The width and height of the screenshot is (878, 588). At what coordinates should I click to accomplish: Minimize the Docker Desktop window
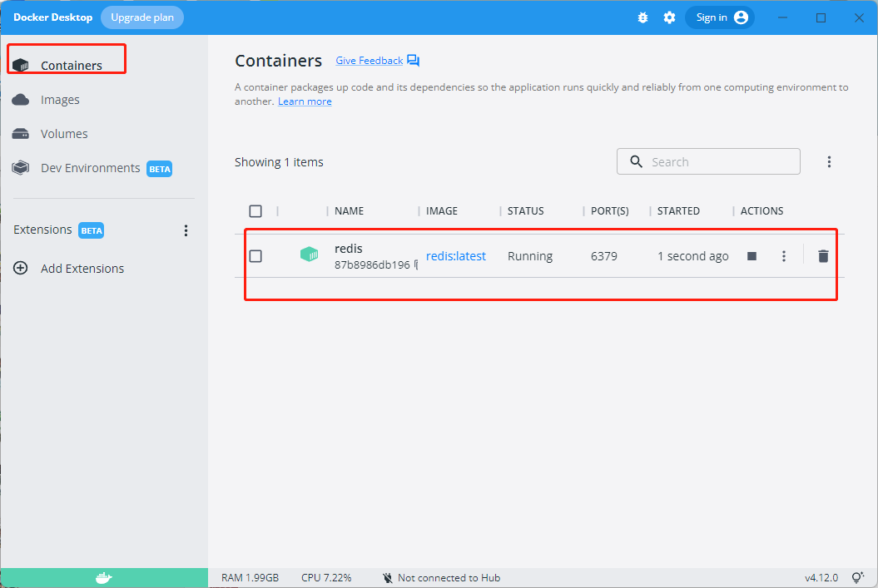coord(782,17)
